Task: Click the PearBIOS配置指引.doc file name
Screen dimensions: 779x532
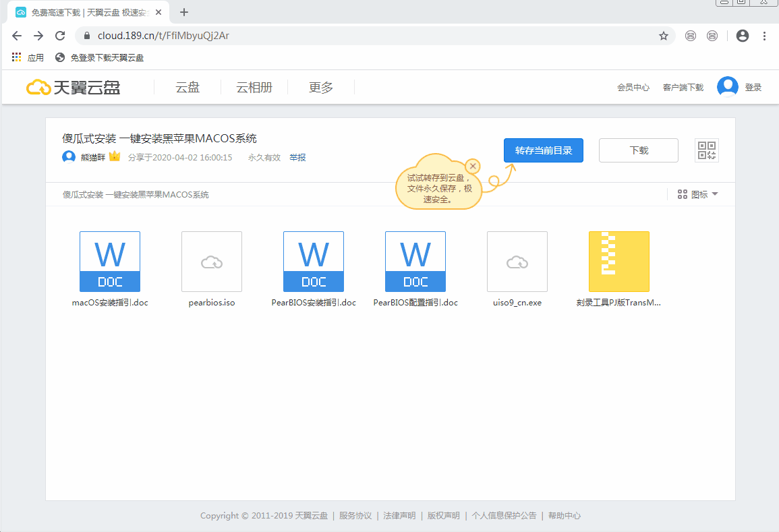Action: pyautogui.click(x=415, y=303)
